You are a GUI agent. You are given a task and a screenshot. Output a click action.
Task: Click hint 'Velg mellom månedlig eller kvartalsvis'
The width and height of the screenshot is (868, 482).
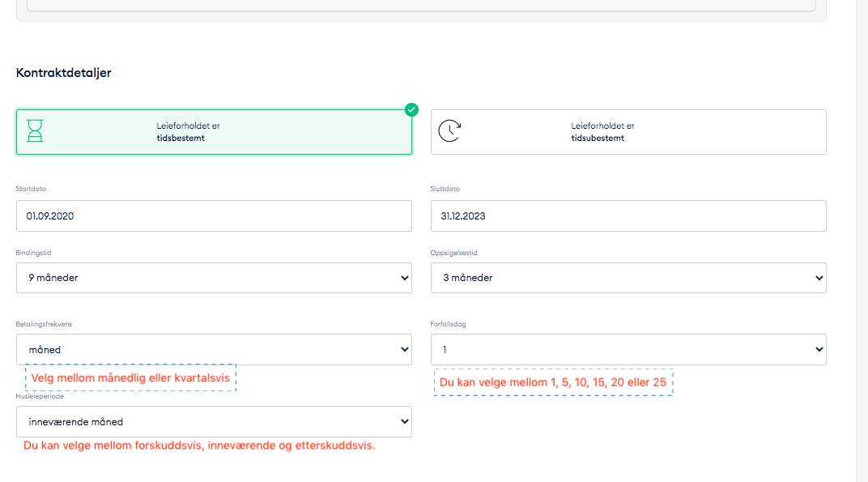tap(130, 377)
